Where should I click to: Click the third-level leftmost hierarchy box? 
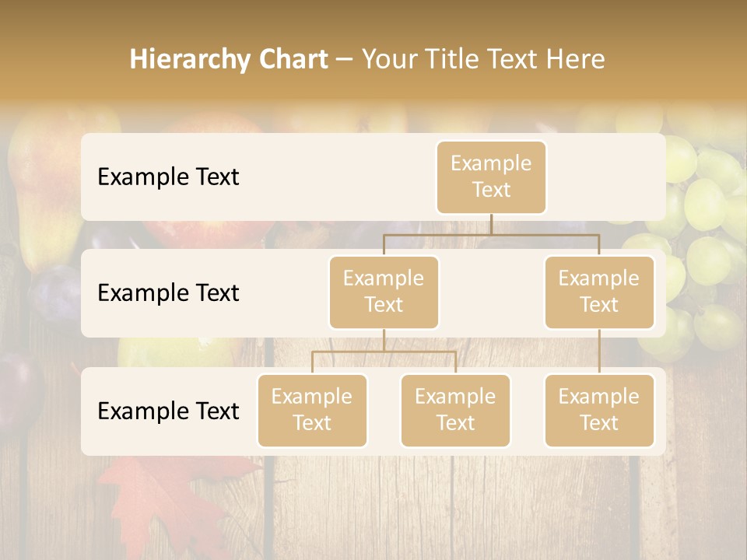[312, 411]
